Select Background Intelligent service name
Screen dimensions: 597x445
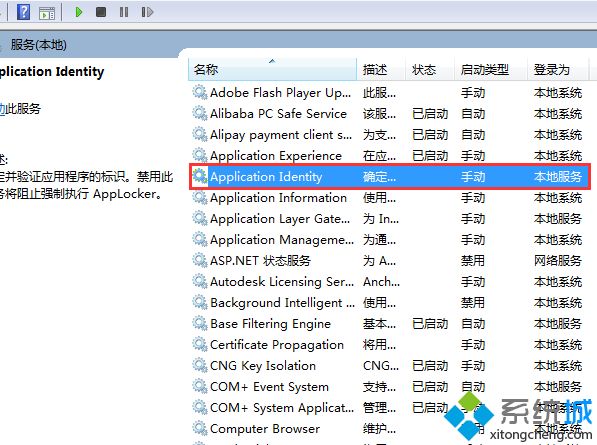pyautogui.click(x=282, y=302)
